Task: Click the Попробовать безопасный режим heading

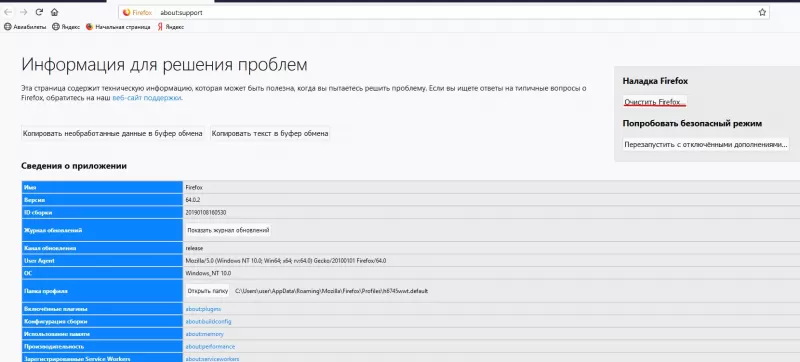Action: pyautogui.click(x=692, y=123)
